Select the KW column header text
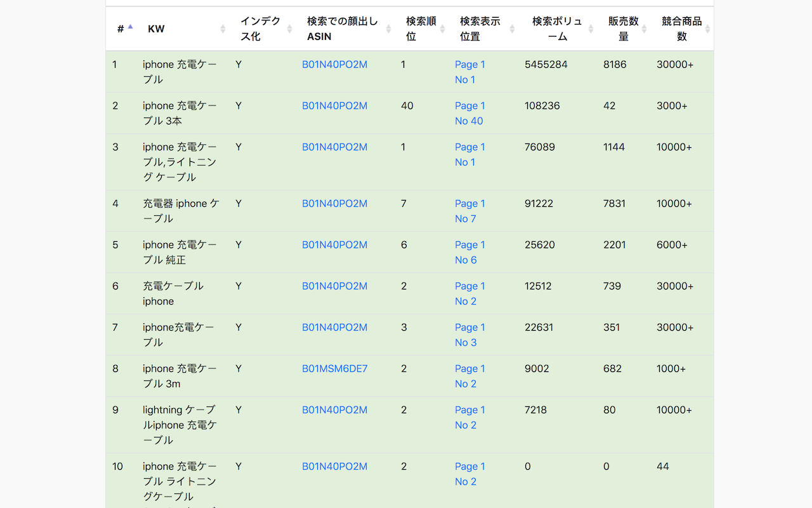Viewport: 812px width, 508px height. (156, 29)
